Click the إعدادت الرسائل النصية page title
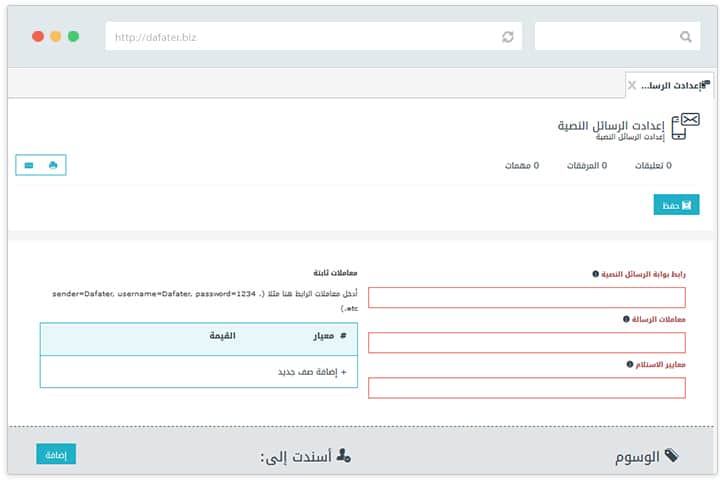The height and width of the screenshot is (485, 725). pos(611,125)
